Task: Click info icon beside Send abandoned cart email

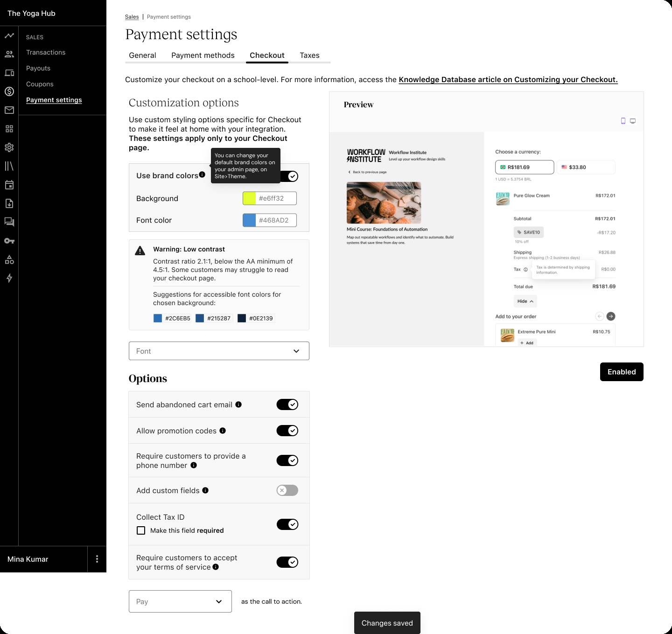Action: point(238,404)
